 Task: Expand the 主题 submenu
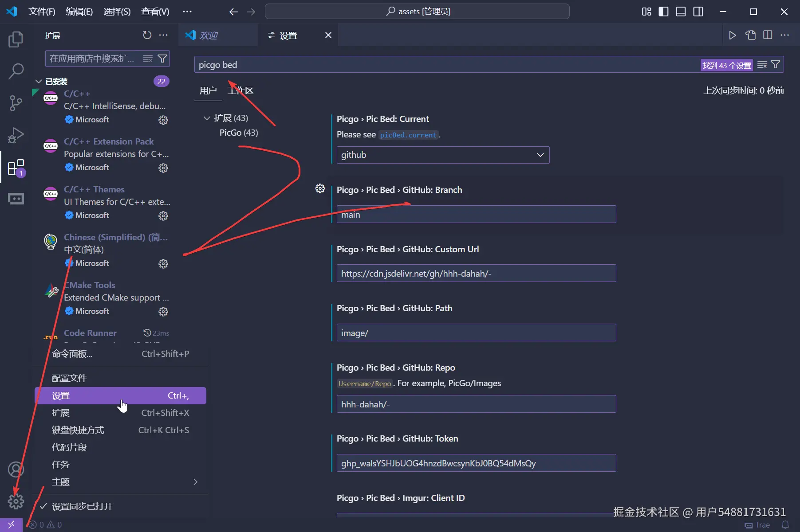121,482
